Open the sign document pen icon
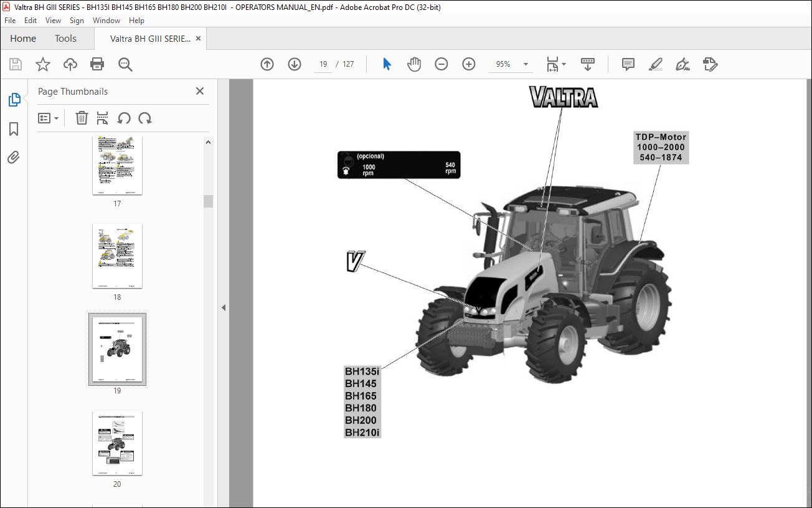This screenshot has width=812, height=508. tap(683, 64)
